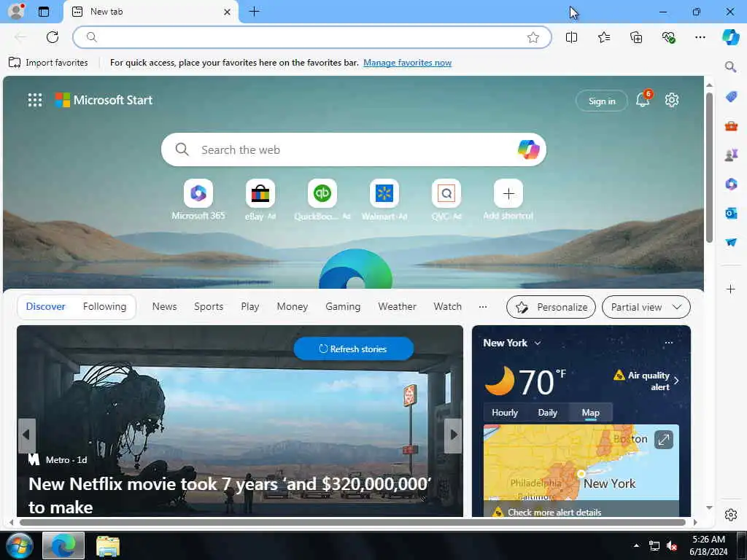This screenshot has width=747, height=560.
Task: Expand the Partial view dropdown
Action: [x=646, y=307]
